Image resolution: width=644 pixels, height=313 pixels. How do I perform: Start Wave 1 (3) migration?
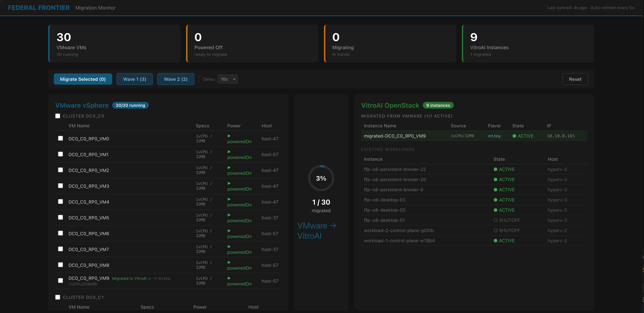coord(135,79)
